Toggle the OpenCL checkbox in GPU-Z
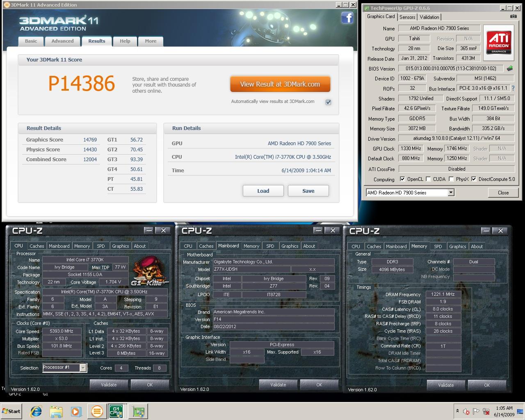Image resolution: width=525 pixels, height=420 pixels. (402, 179)
